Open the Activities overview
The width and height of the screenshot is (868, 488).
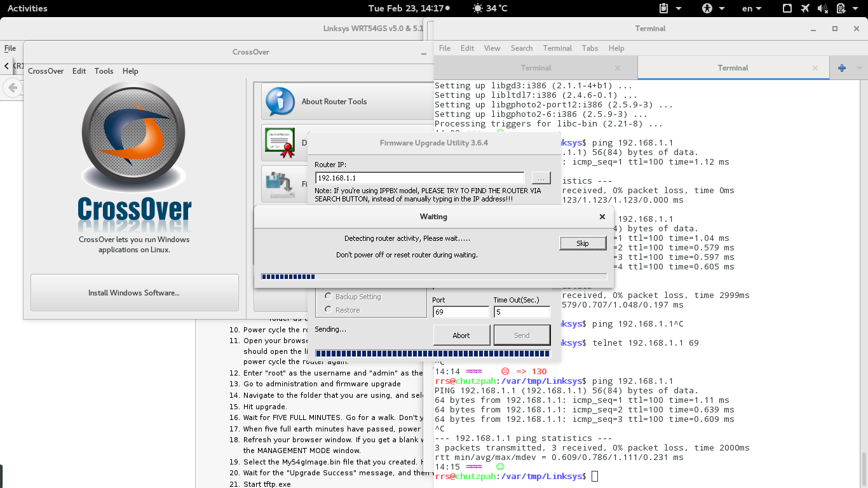[27, 8]
